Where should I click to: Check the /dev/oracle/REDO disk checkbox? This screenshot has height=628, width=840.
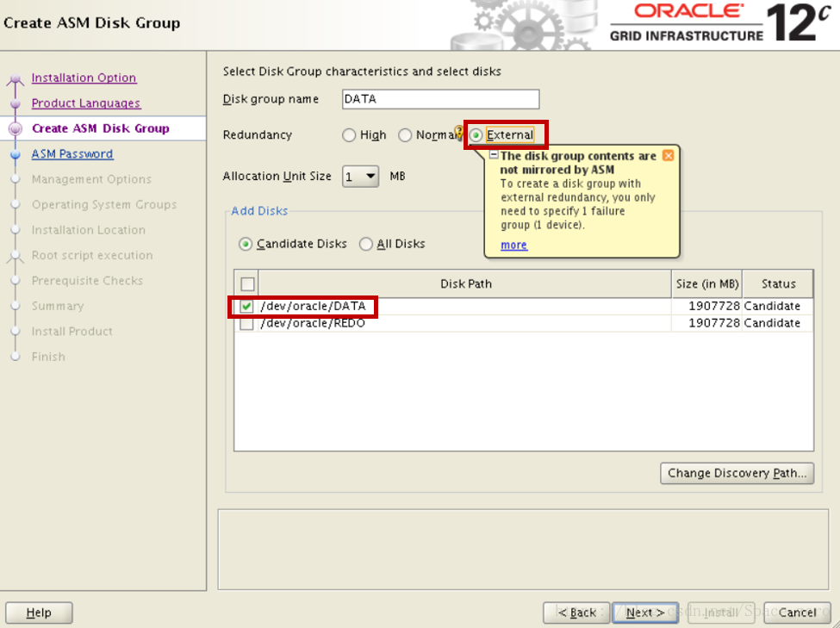(x=246, y=324)
